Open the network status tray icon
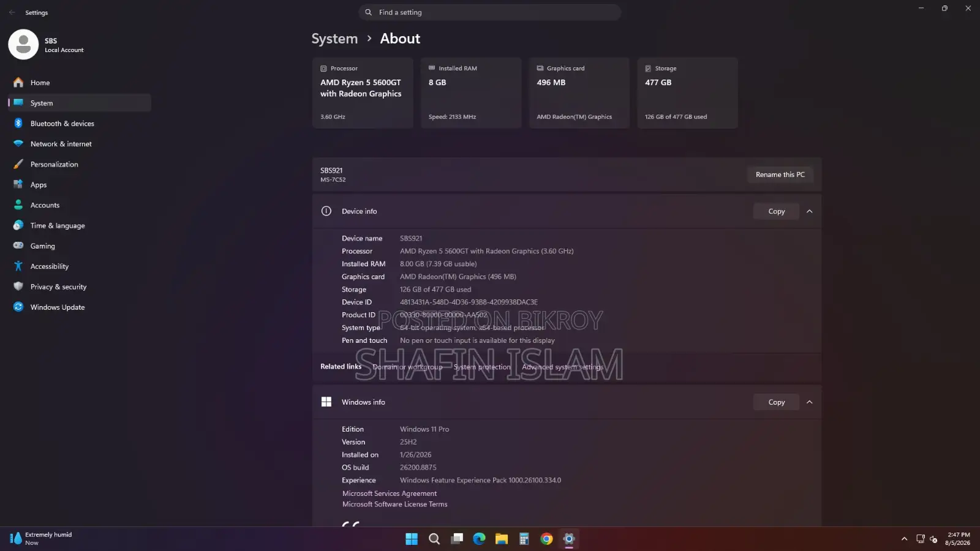Screen dimensions: 980x551 [x=920, y=539]
